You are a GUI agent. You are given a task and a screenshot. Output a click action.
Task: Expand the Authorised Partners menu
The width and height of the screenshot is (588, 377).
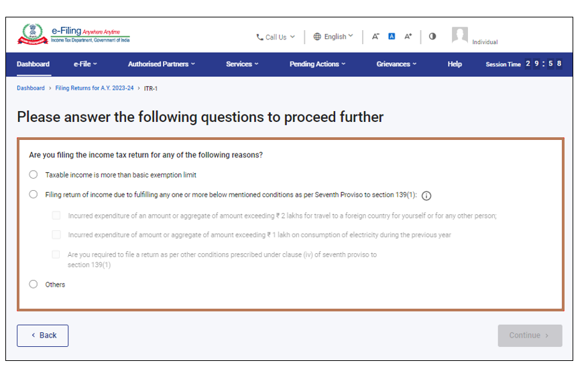click(x=162, y=64)
